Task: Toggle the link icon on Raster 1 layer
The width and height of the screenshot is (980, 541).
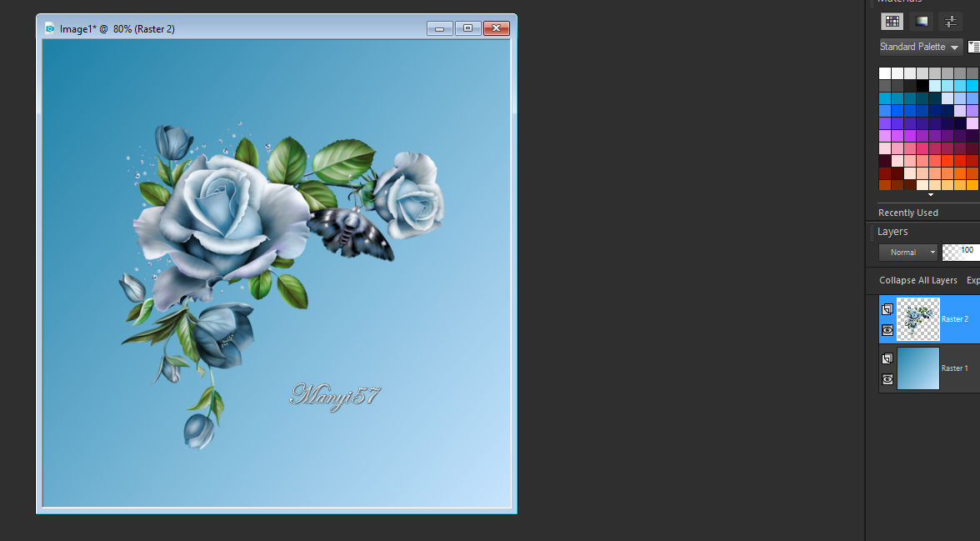Action: pyautogui.click(x=887, y=359)
